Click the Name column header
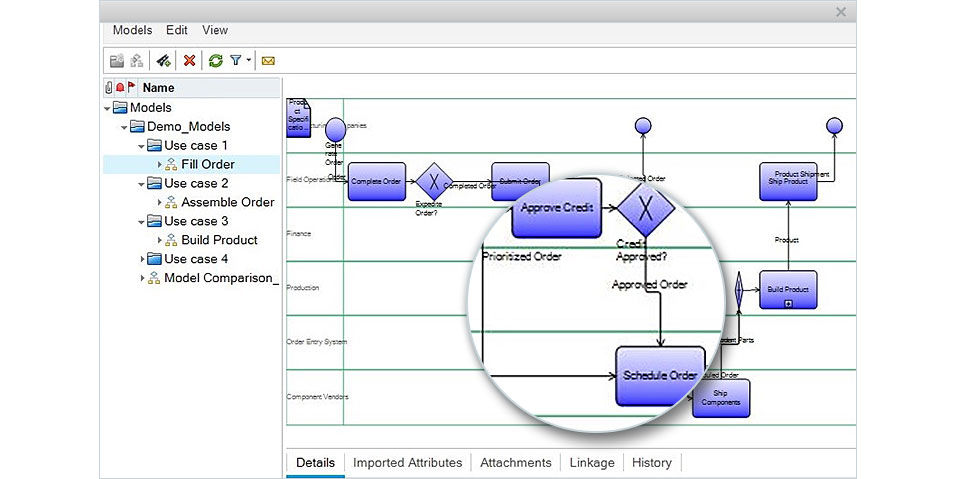The image size is (956, 479). [x=158, y=88]
